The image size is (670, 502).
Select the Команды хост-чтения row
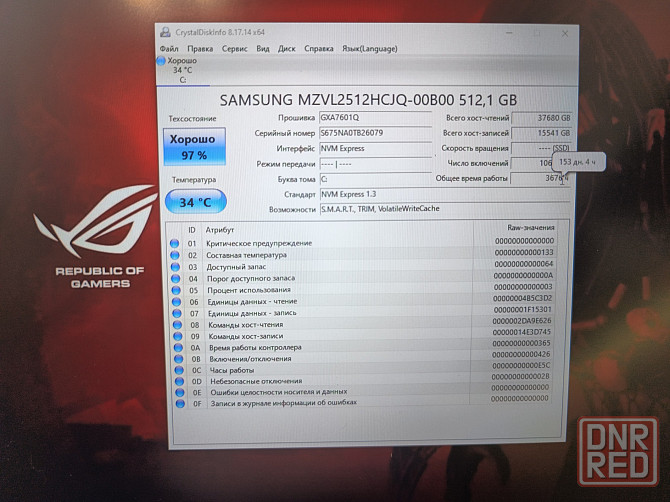pos(362,323)
